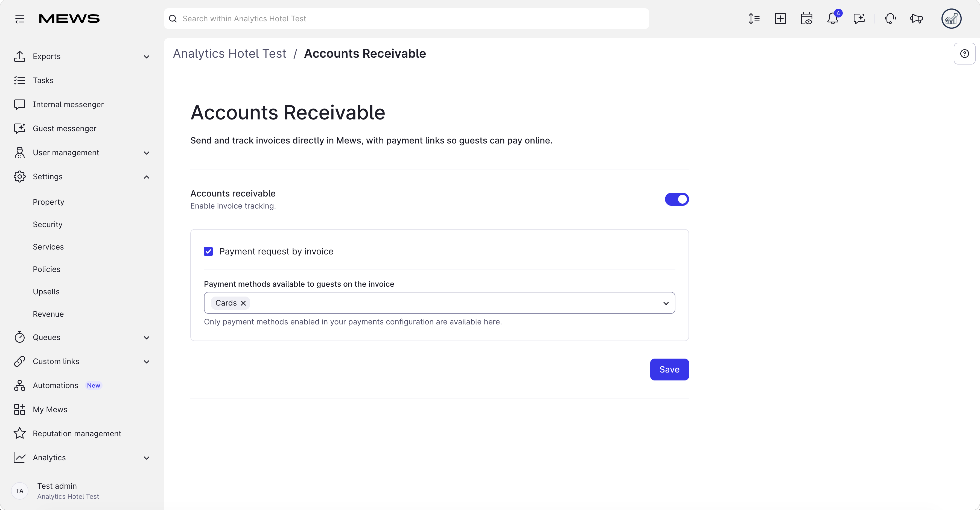Expand the Analytics chevron

147,458
